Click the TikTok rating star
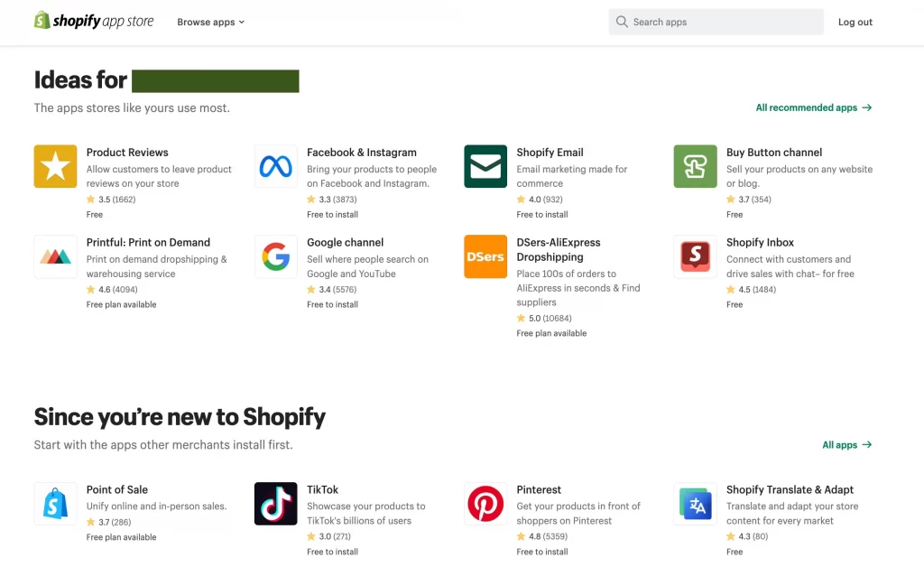924x576 pixels. pyautogui.click(x=311, y=536)
